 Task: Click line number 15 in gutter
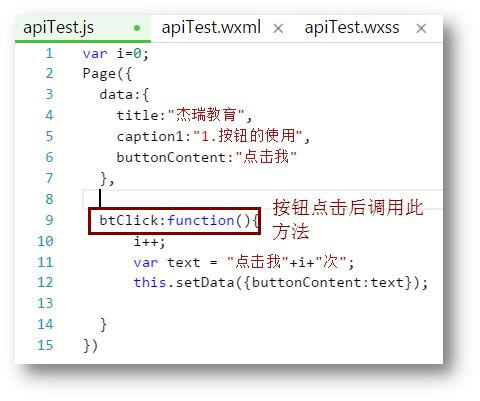[x=45, y=345]
